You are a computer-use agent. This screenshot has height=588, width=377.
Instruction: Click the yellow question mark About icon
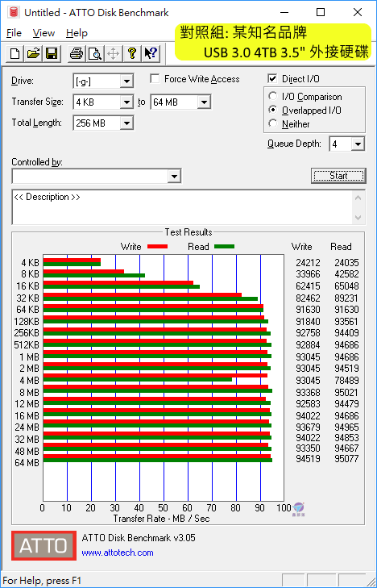[131, 53]
